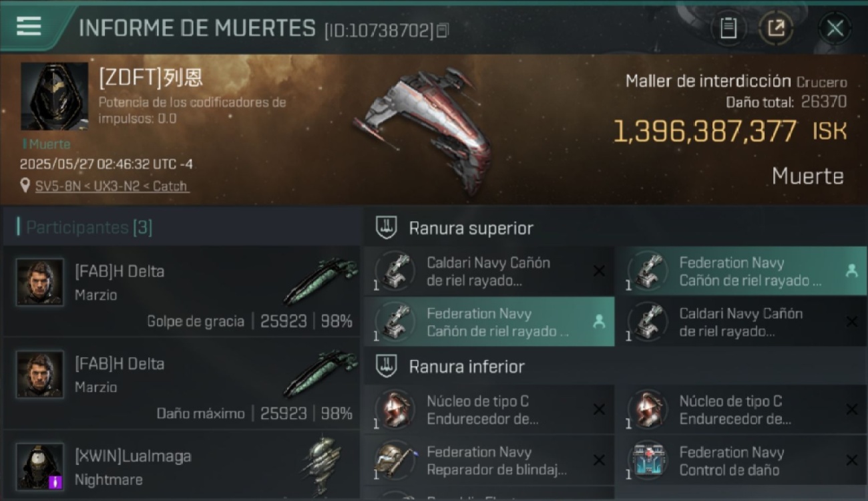This screenshot has width=868, height=501.
Task: Click the Ranura inferior slot icon
Action: pyautogui.click(x=387, y=366)
